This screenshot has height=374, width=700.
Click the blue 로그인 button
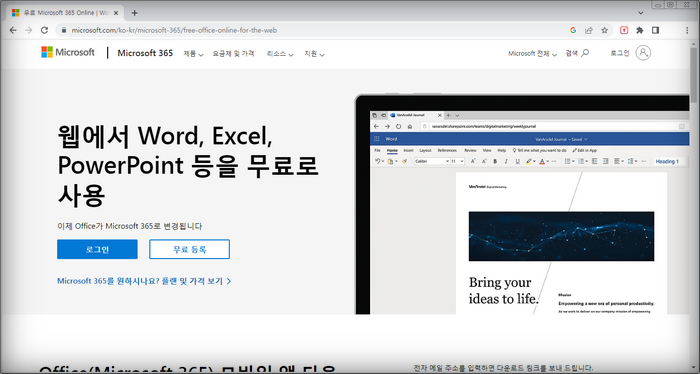click(x=97, y=249)
